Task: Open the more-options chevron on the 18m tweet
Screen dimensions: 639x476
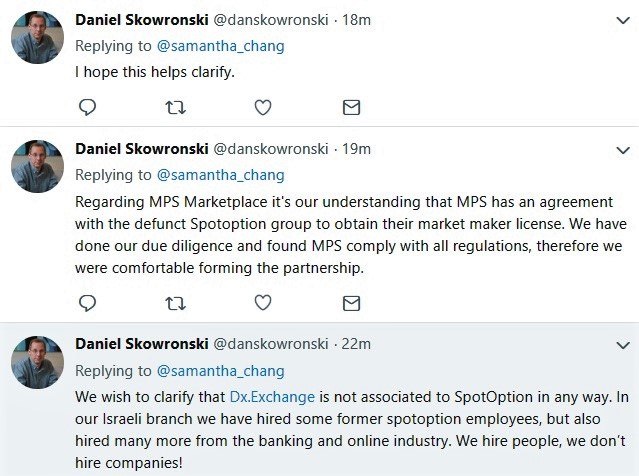Action: (621, 19)
